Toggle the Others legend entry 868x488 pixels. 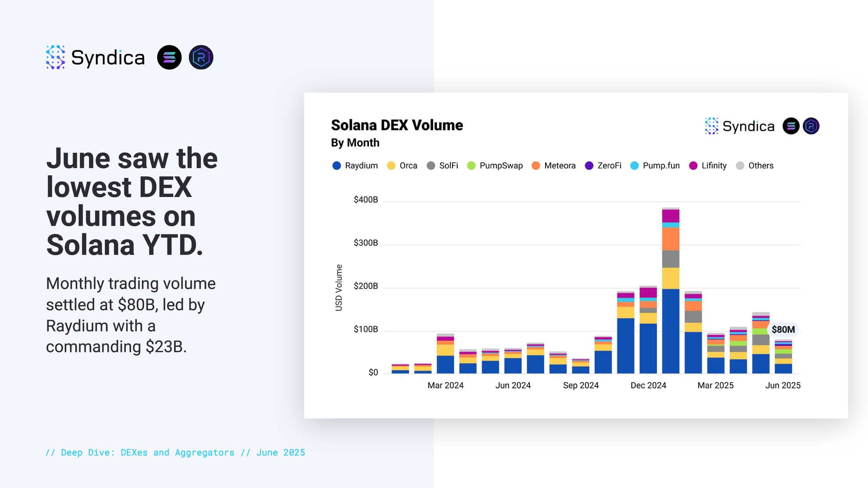tap(755, 166)
